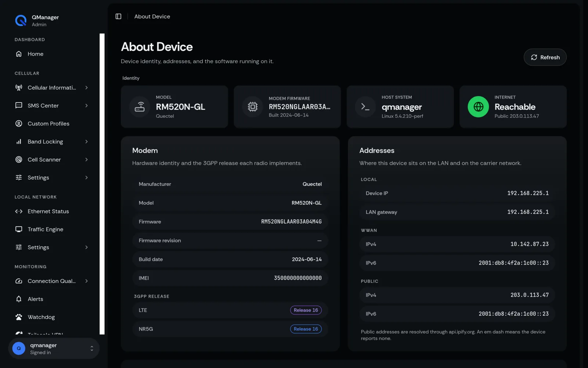Open the Traffic Engine page
This screenshot has height=368, width=588.
click(x=54, y=229)
